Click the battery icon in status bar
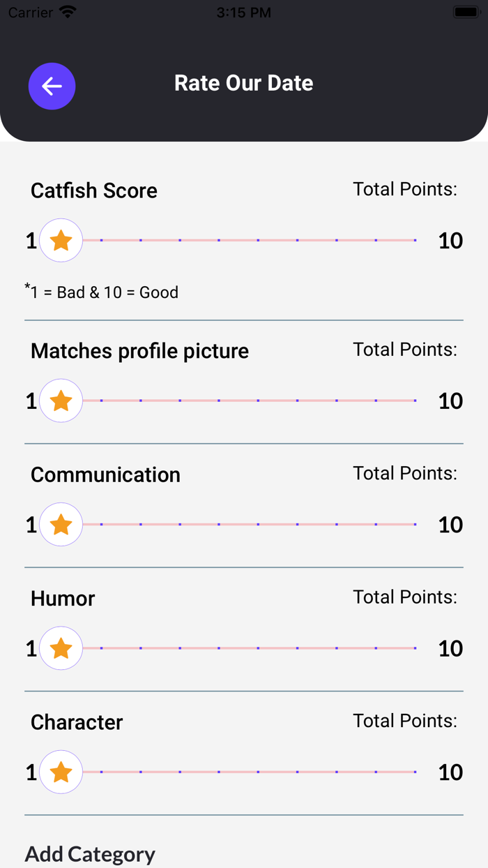Screen dimensions: 488x868 [466, 13]
